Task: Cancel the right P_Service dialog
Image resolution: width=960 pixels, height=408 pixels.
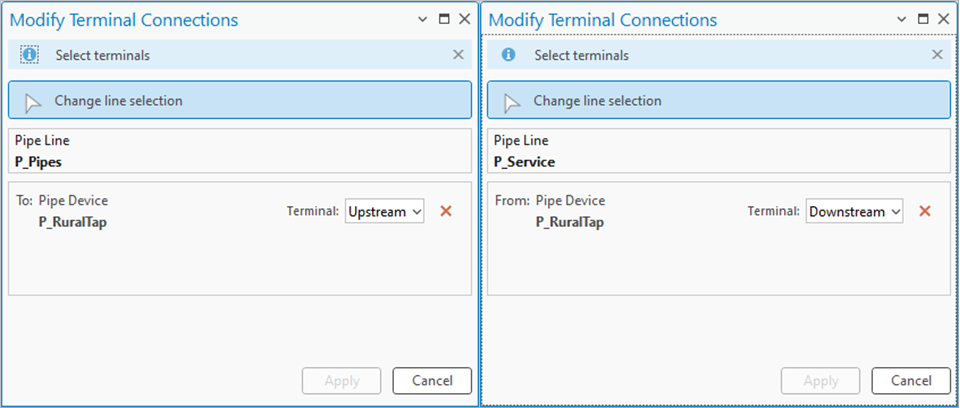Action: pos(910,380)
